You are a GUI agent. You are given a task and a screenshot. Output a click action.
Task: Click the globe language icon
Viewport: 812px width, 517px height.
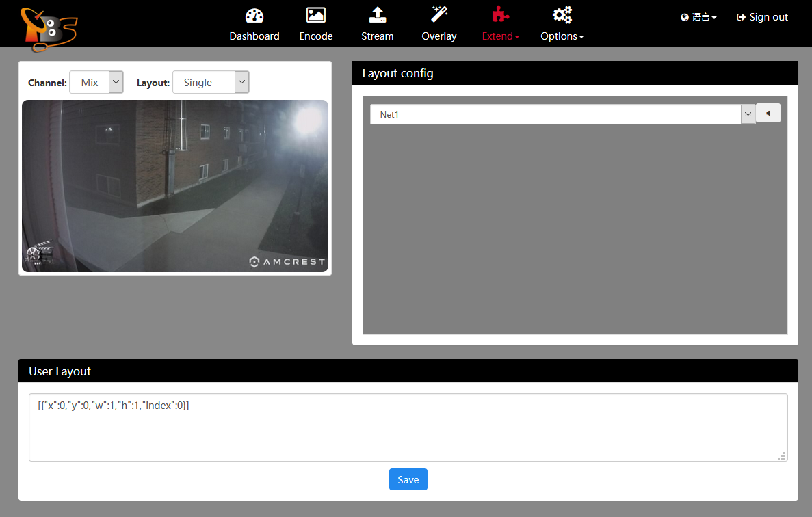tap(685, 18)
